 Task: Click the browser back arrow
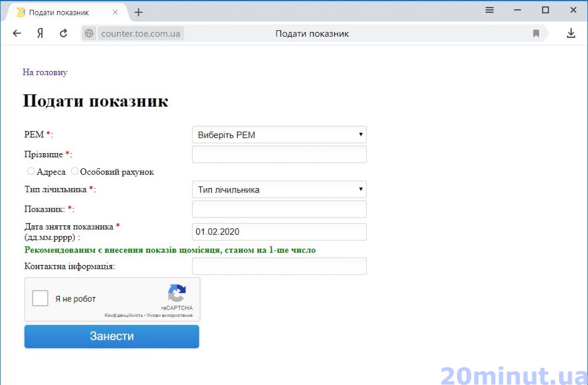click(x=17, y=33)
